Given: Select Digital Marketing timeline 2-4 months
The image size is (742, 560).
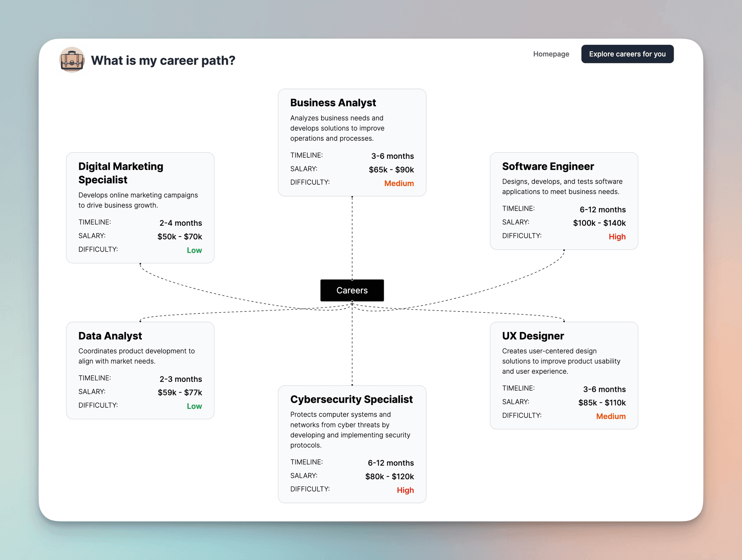Looking at the screenshot, I should (180, 223).
